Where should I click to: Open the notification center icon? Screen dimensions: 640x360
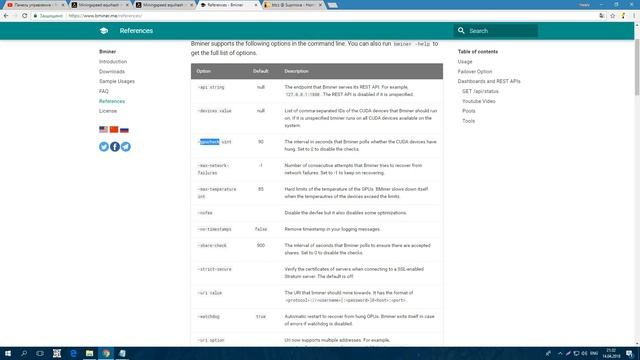[x=629, y=353]
